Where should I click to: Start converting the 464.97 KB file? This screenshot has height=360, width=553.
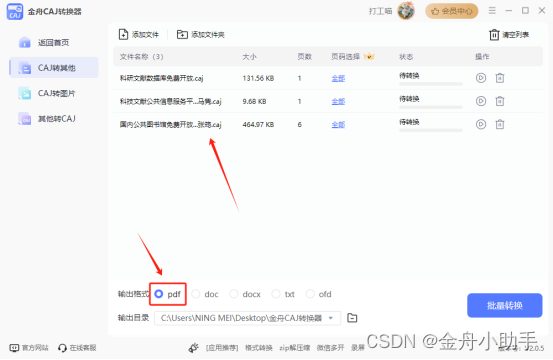tap(481, 124)
